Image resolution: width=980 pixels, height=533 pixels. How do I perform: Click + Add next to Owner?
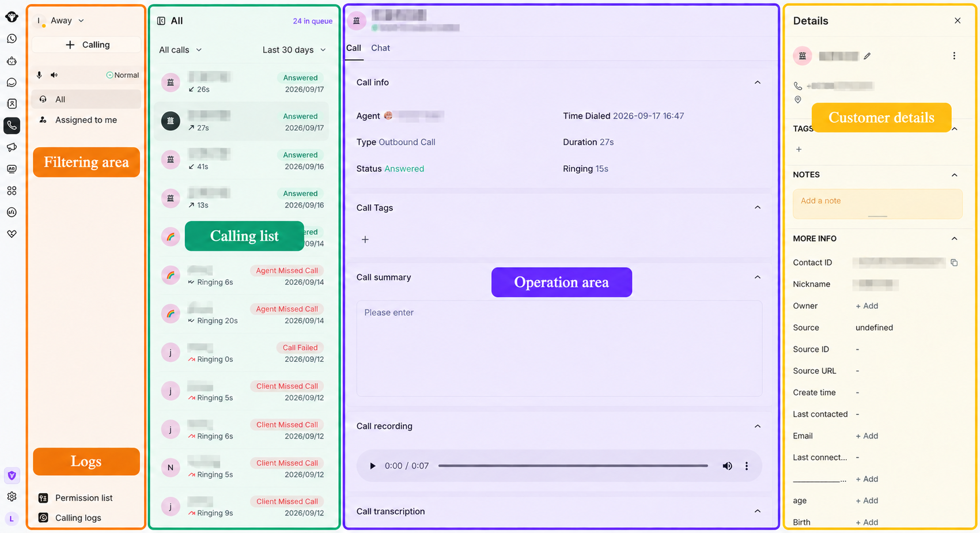[867, 306]
